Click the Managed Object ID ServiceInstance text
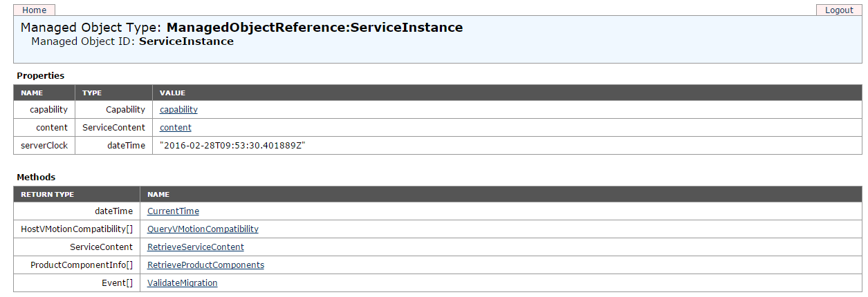Viewport: 868px width, 297px height. click(186, 41)
